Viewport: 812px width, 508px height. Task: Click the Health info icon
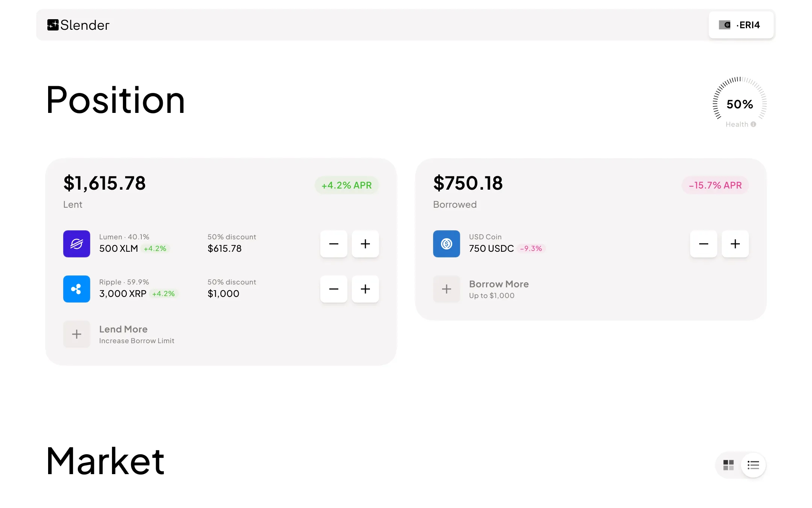click(x=753, y=124)
